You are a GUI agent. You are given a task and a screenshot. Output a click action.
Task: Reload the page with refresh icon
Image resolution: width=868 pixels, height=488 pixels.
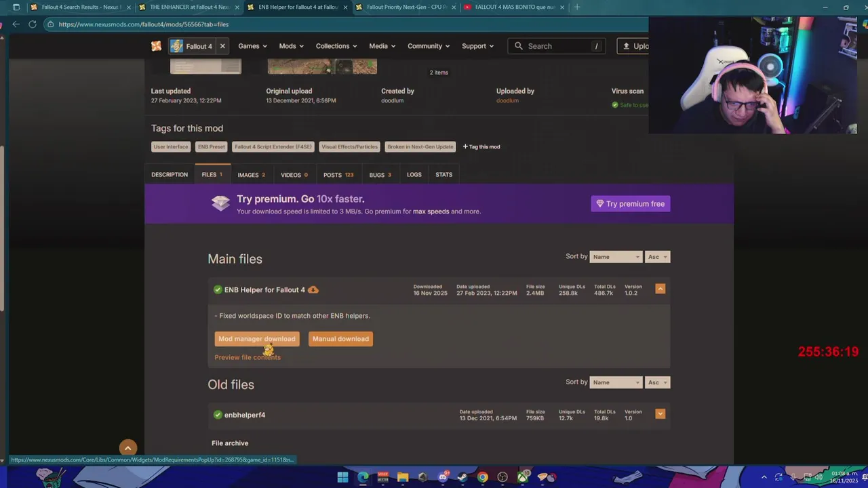click(32, 24)
